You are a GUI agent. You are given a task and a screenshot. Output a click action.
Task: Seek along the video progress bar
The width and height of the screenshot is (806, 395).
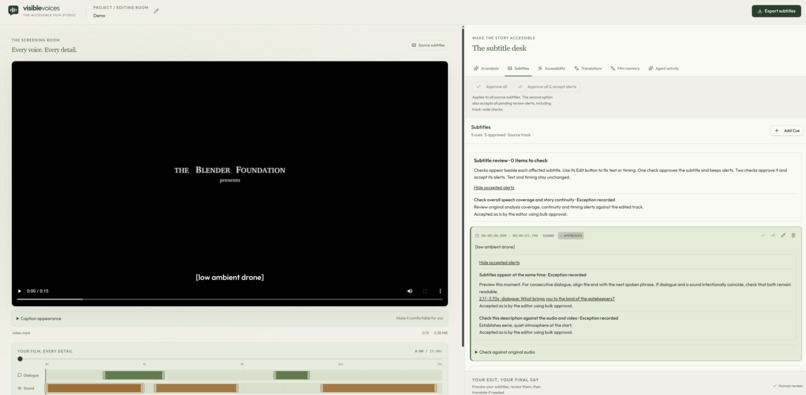tap(230, 299)
